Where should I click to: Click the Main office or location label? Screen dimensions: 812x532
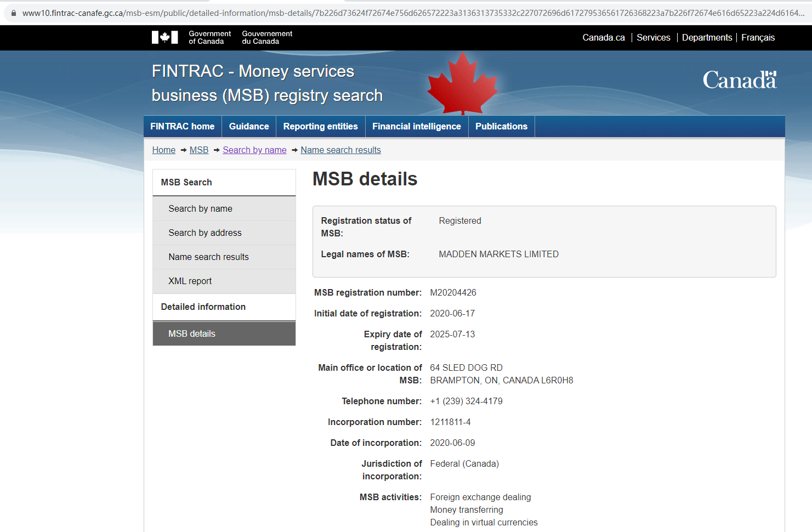coord(370,374)
